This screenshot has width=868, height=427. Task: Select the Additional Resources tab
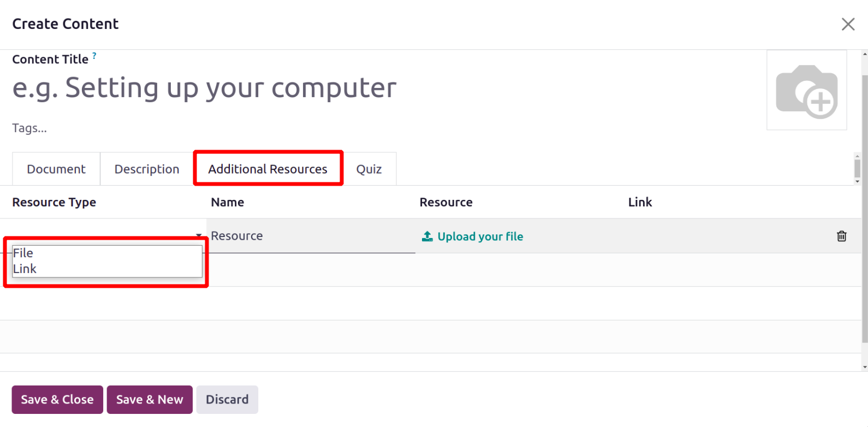(x=268, y=169)
